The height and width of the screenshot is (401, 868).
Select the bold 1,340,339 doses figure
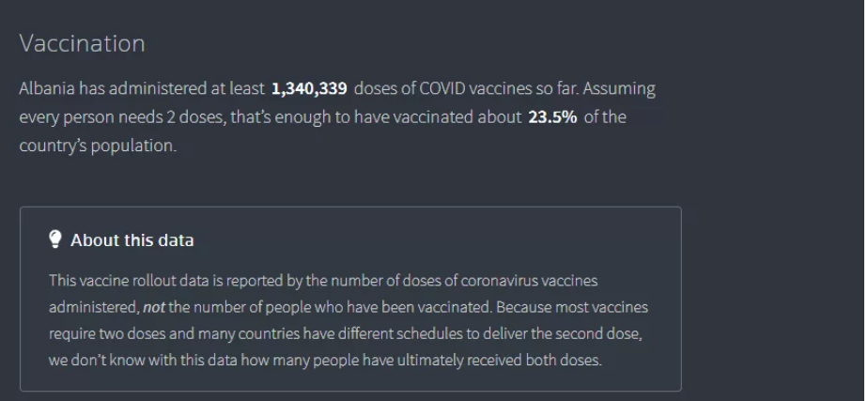pos(309,88)
